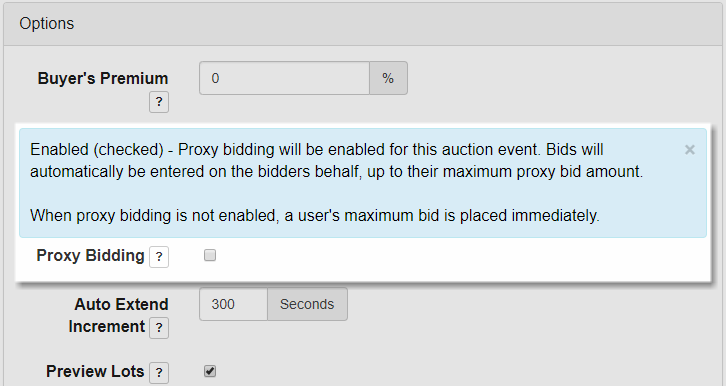Click the 'When proxy bidding is not enabled' sentence
This screenshot has width=726, height=386.
pos(315,216)
